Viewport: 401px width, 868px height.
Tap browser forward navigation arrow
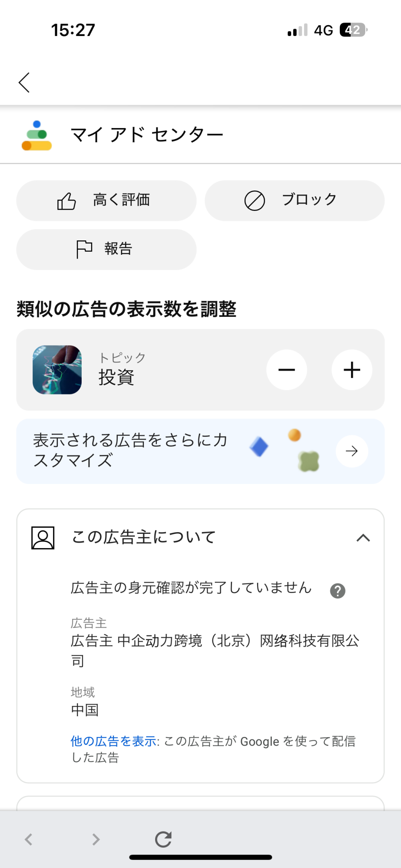pyautogui.click(x=96, y=839)
